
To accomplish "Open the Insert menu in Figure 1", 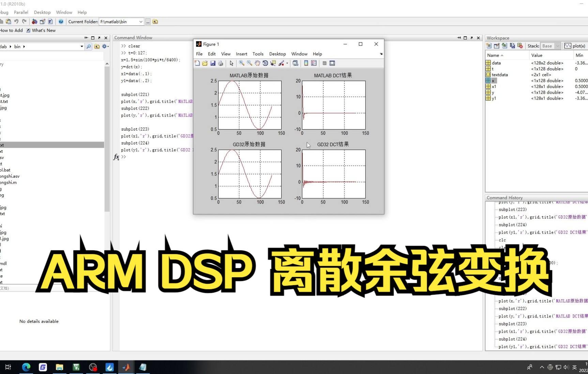I will tap(241, 54).
